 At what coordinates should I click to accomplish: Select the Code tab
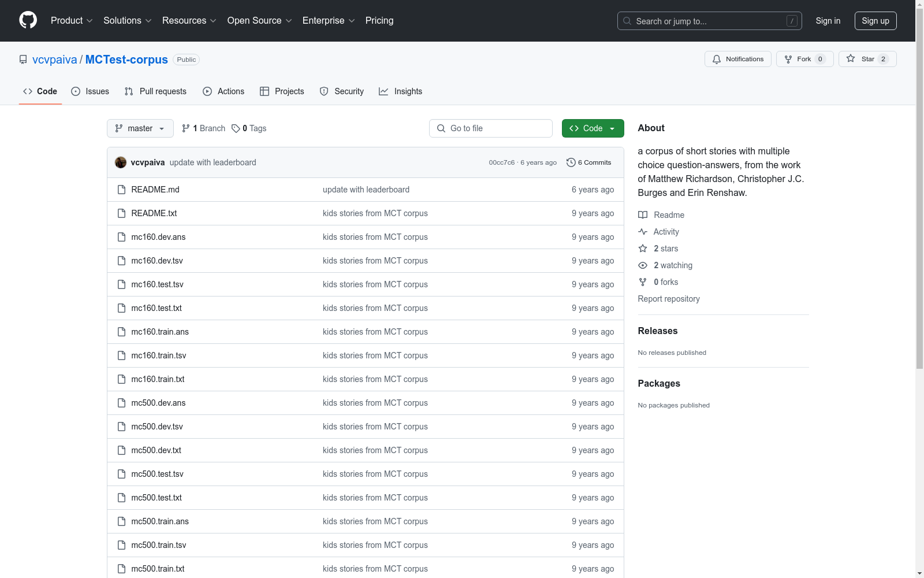click(40, 91)
